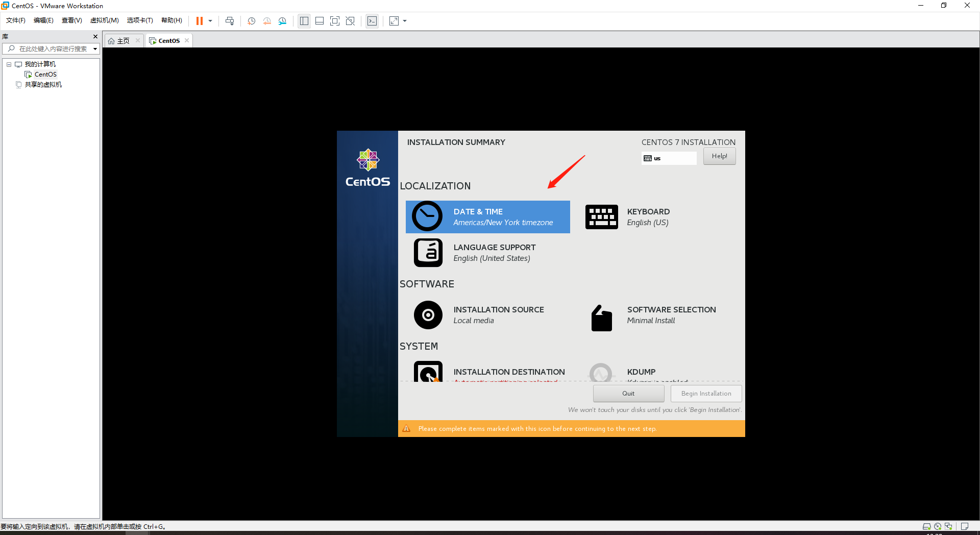Enter full screen mode icon
Image resolution: width=980 pixels, height=535 pixels.
[335, 21]
